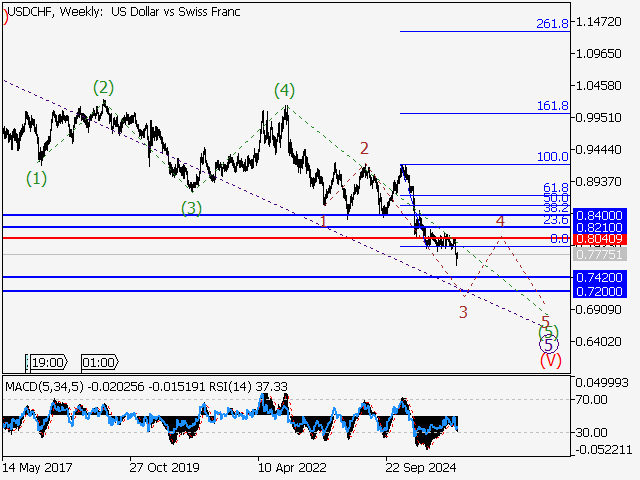Click the 19:00 time marker icon
The image size is (640, 480).
point(47,362)
